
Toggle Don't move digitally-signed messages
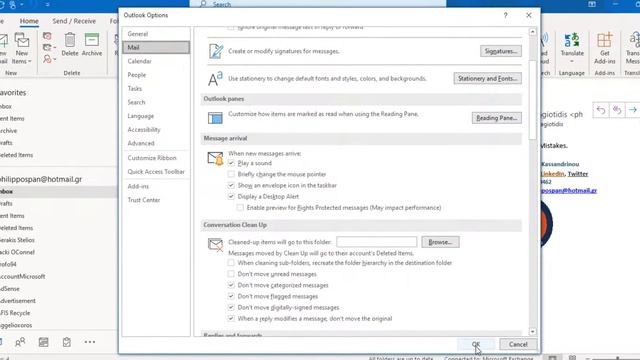(x=231, y=307)
